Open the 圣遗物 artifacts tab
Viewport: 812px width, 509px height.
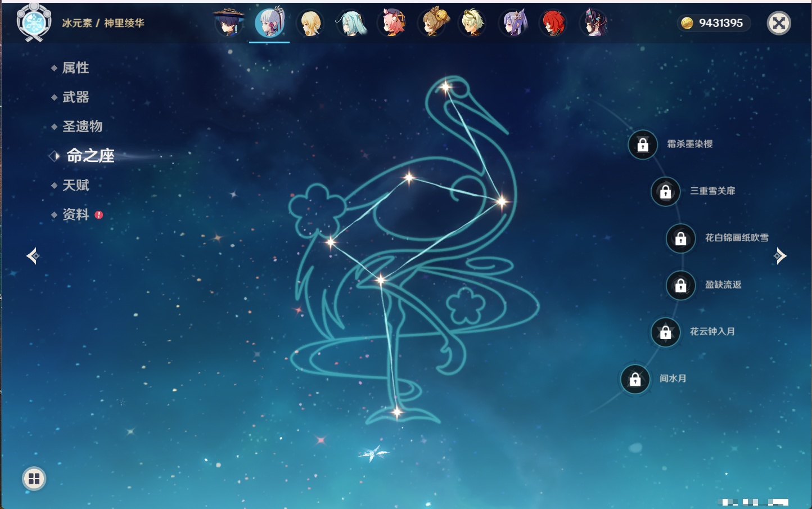82,127
